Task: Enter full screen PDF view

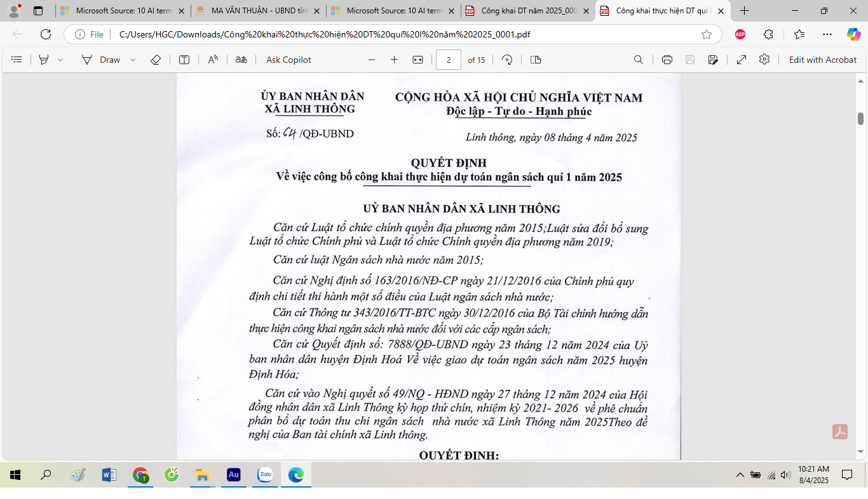Action: pos(742,60)
